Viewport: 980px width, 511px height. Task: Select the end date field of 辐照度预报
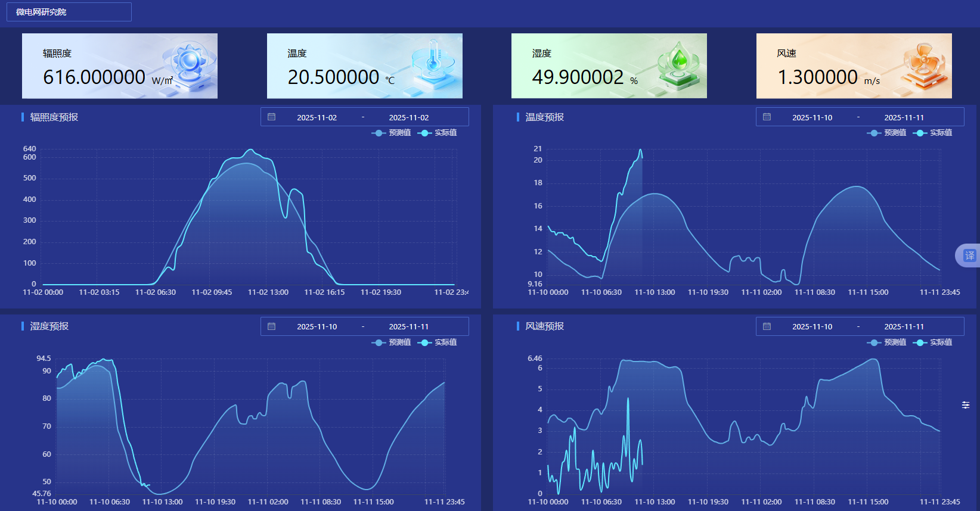click(409, 117)
